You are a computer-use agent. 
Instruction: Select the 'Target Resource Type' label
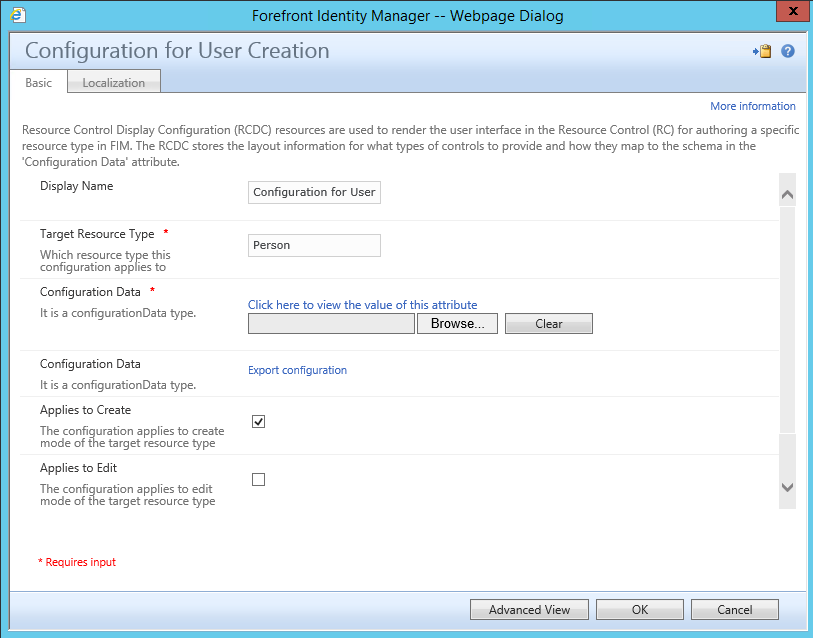[x=97, y=234]
